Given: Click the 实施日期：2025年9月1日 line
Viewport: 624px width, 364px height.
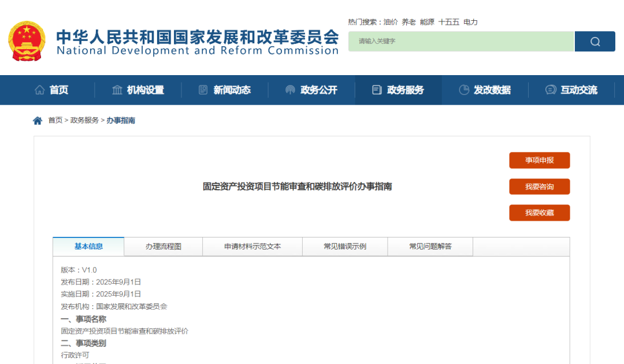Looking at the screenshot, I should coord(101,294).
